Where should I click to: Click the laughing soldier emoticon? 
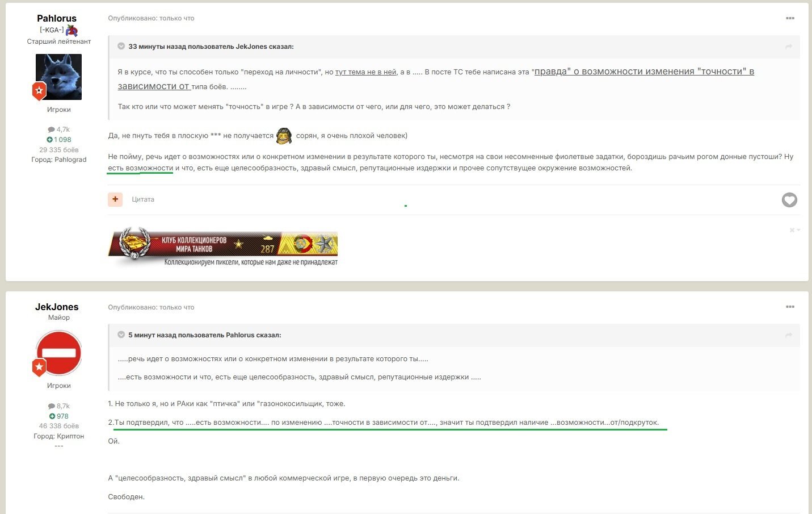pyautogui.click(x=284, y=136)
